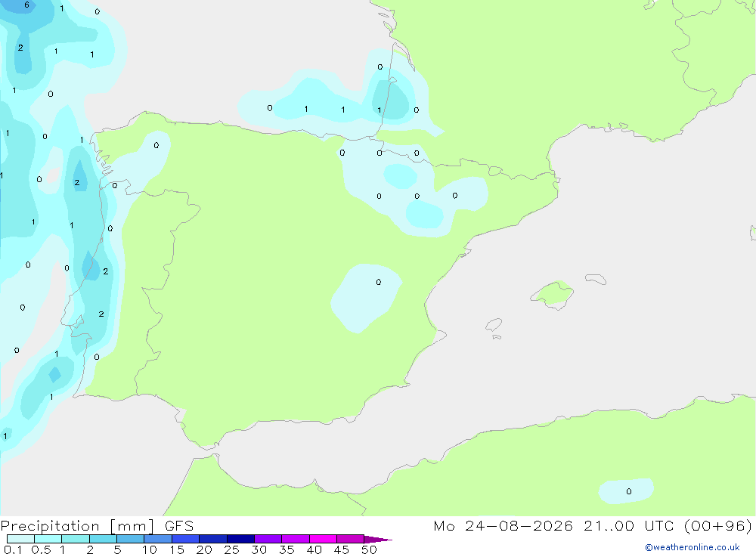Click the '25' legend scale label
The height and width of the screenshot is (554, 756).
click(231, 549)
